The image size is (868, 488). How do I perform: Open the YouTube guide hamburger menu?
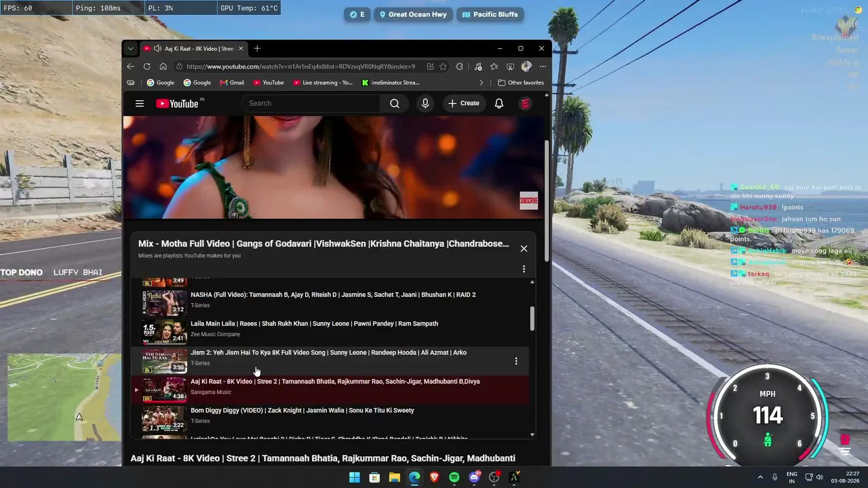click(x=140, y=104)
